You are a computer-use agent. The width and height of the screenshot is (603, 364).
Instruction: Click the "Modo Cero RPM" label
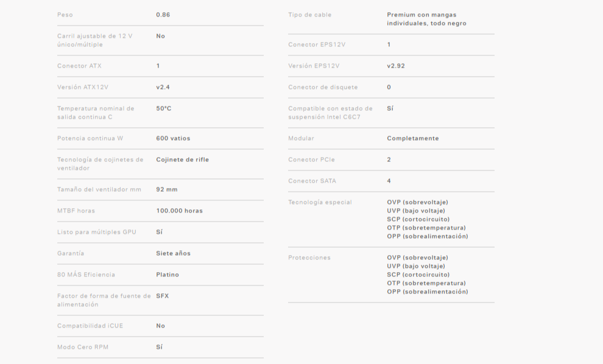coord(83,347)
